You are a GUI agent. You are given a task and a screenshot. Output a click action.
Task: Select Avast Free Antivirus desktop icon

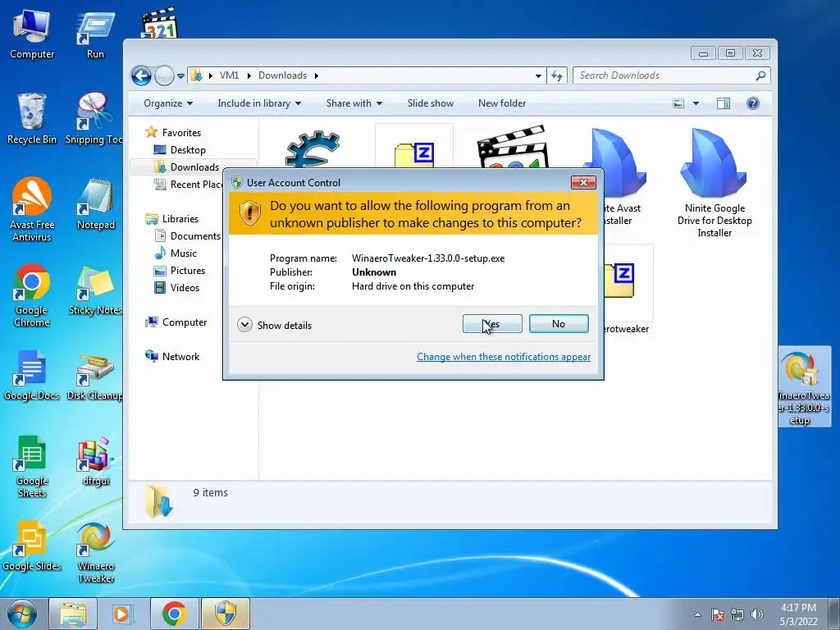pos(32,209)
